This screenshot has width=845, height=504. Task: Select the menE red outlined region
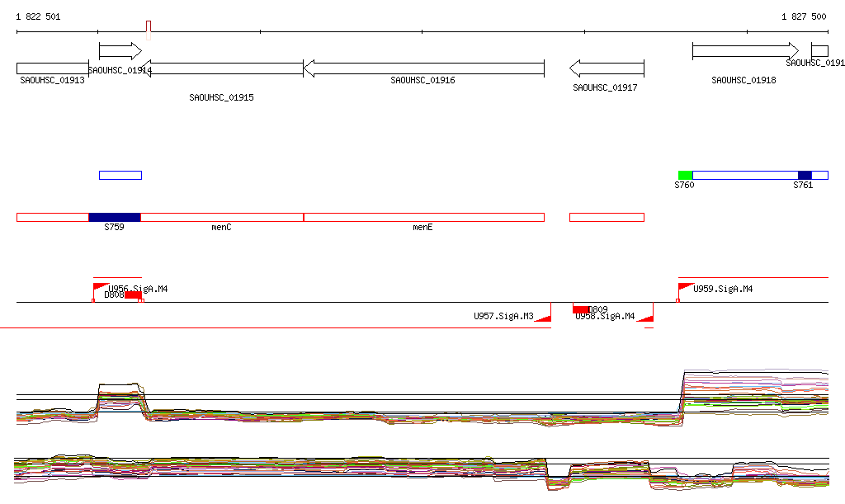(424, 218)
